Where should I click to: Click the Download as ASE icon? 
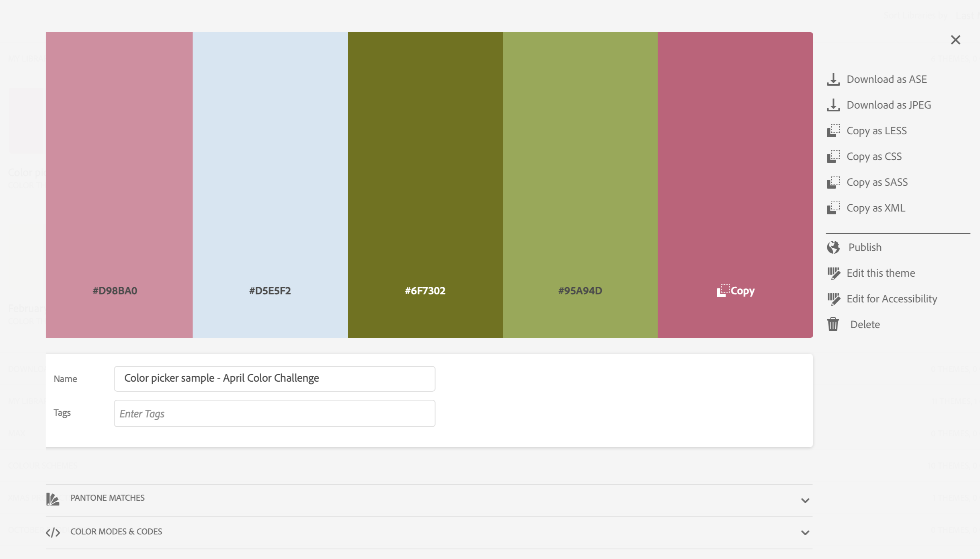pyautogui.click(x=833, y=79)
